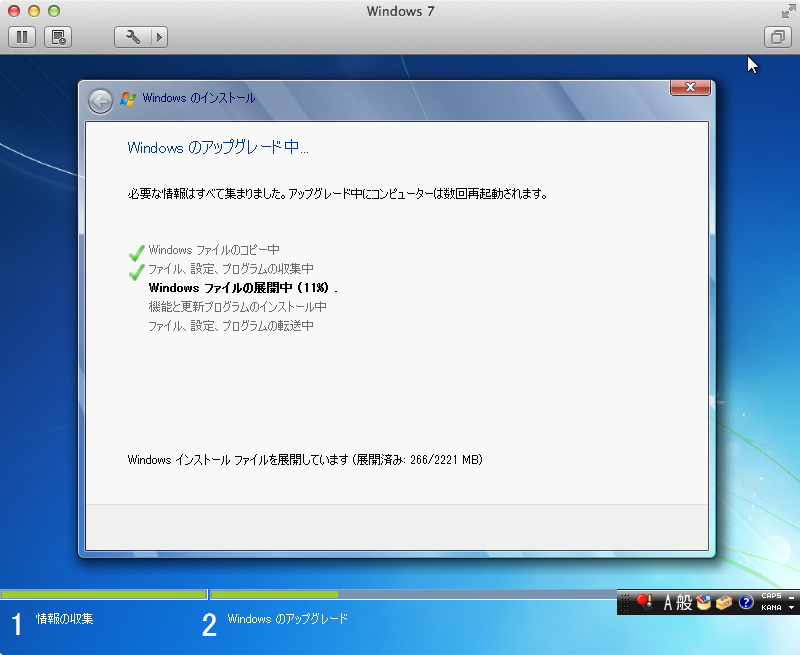Open the snapshots manager icon

click(x=58, y=37)
